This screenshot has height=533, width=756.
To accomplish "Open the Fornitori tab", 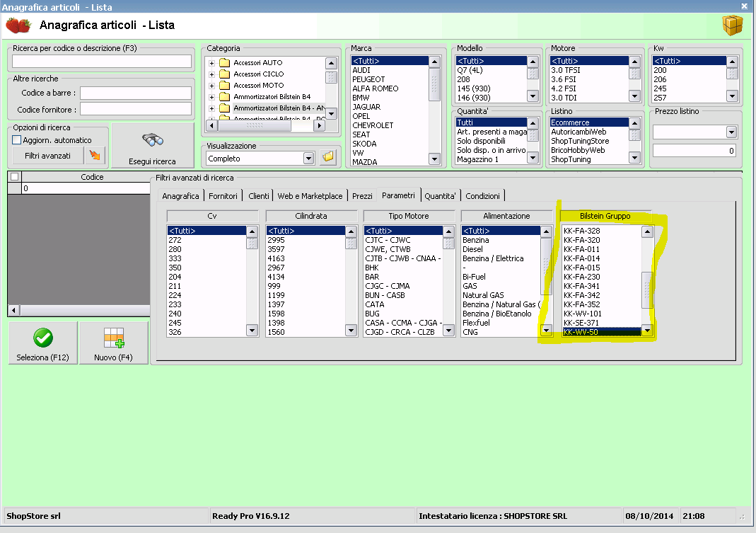I will coord(223,196).
